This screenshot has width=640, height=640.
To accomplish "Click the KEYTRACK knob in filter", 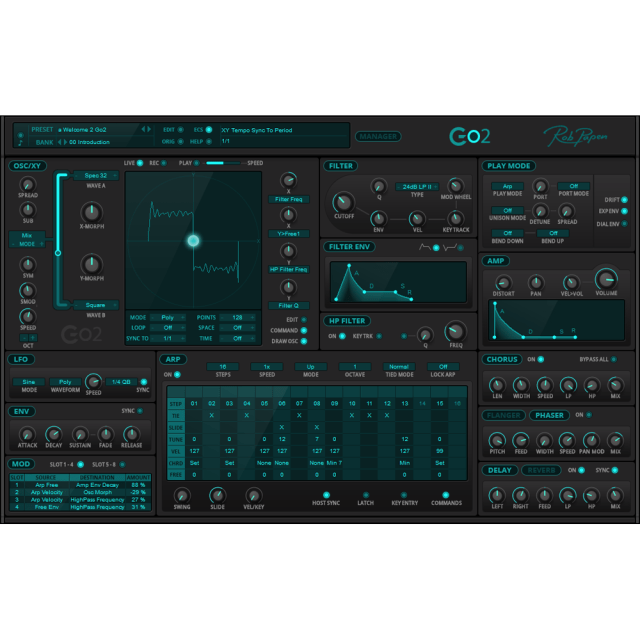I will coord(455,219).
